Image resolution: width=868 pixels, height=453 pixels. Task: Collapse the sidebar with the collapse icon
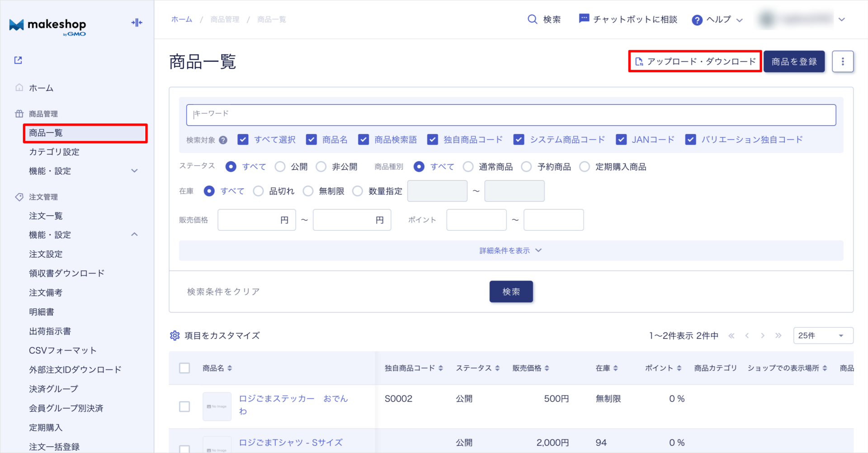click(x=137, y=23)
